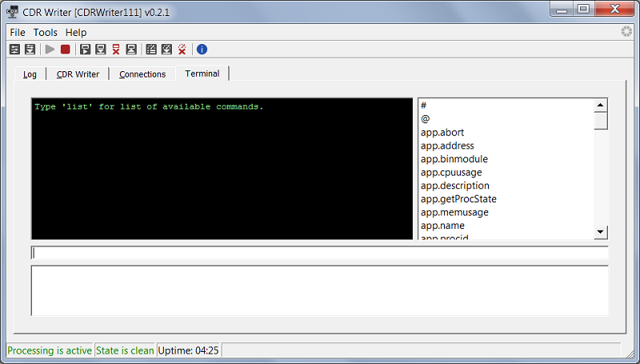This screenshot has height=364, width=640.
Task: Click the save-state icon with play triangle
Action: (x=85, y=50)
